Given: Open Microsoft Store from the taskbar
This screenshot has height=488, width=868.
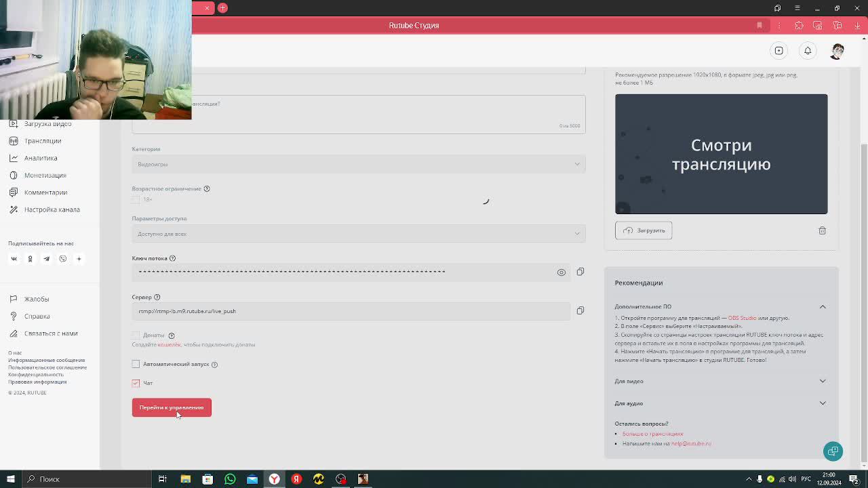Looking at the screenshot, I should (x=208, y=479).
